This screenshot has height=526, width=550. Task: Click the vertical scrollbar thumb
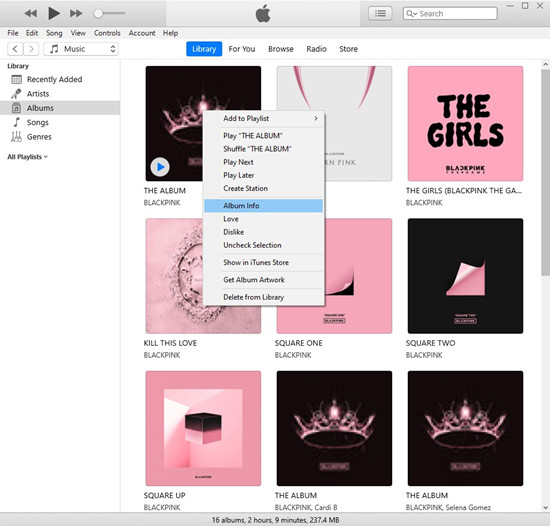[545, 172]
